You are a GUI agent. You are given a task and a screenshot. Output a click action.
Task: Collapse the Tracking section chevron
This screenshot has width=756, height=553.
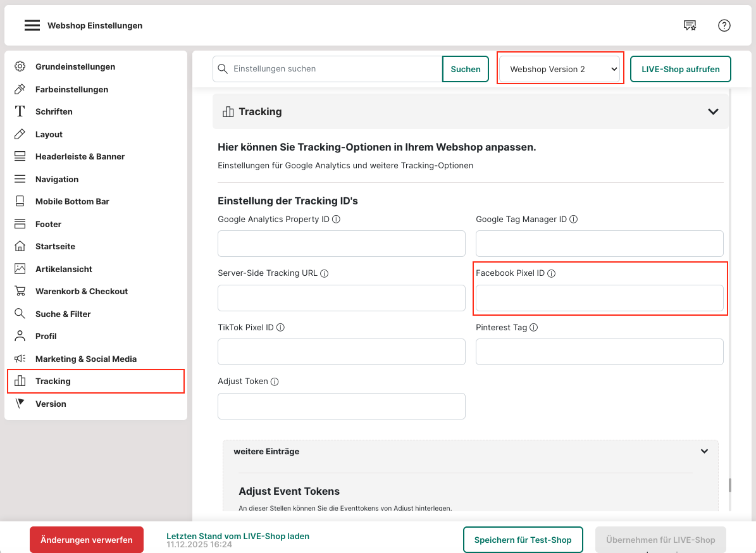pos(713,112)
